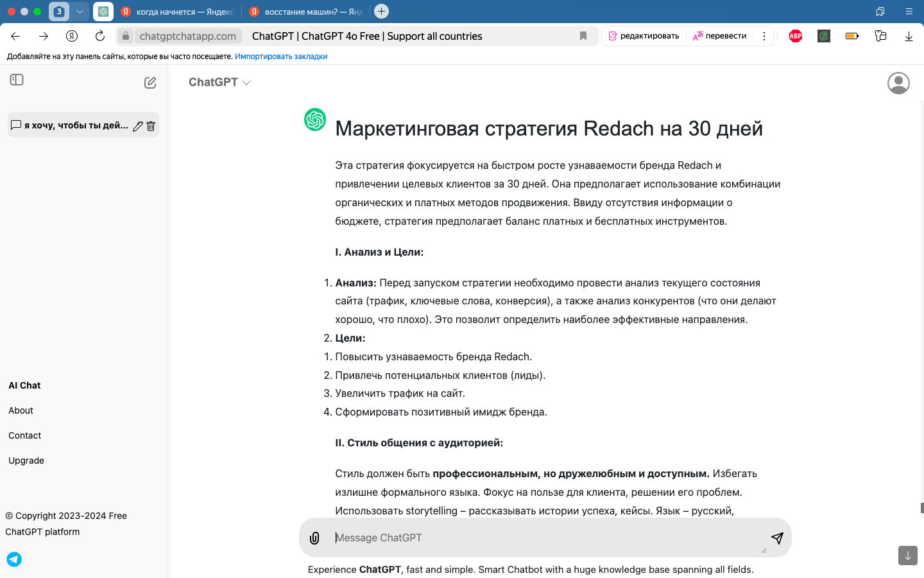Select the pinned ChatGPT tab

click(x=103, y=12)
